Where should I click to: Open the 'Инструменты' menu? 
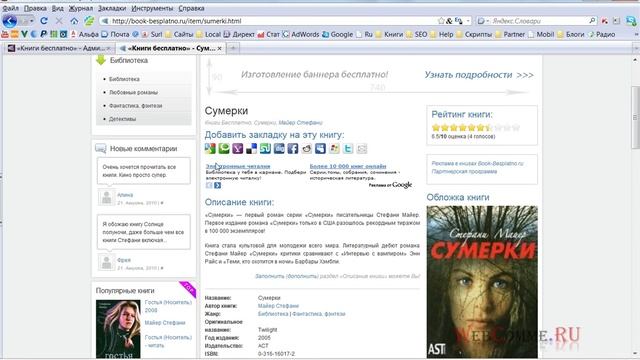(x=152, y=8)
